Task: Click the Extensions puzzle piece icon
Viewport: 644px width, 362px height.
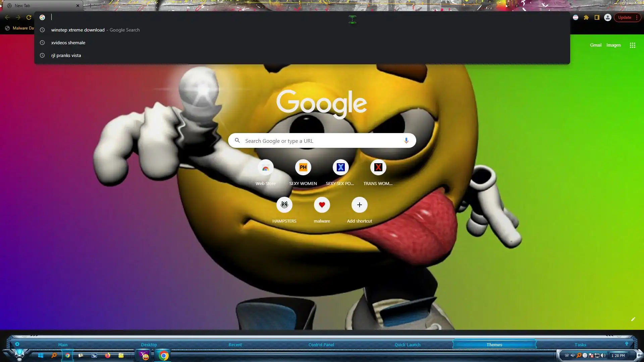Action: [x=586, y=17]
